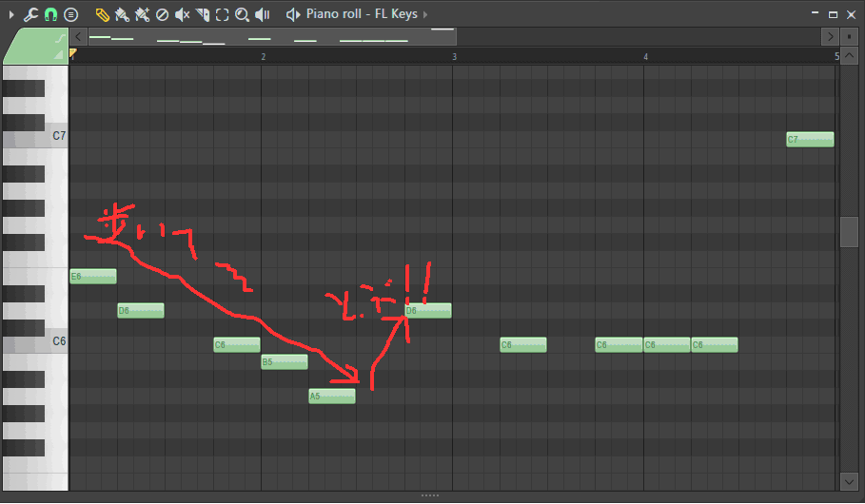Select the C6 note starting exactly at bar 4
The width and height of the screenshot is (865, 504).
(667, 344)
